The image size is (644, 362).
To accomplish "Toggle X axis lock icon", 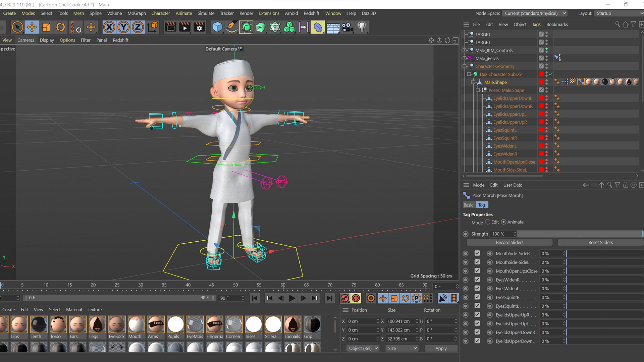I will 109,27.
